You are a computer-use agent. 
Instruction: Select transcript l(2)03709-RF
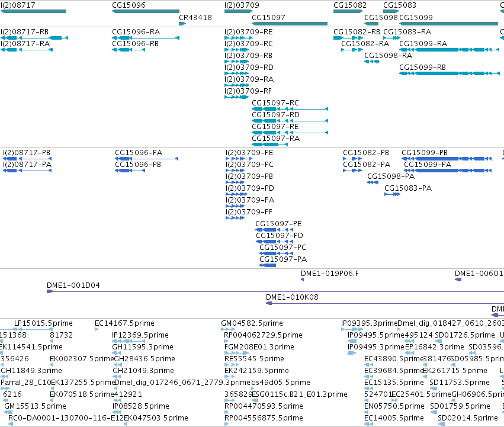[x=236, y=97]
